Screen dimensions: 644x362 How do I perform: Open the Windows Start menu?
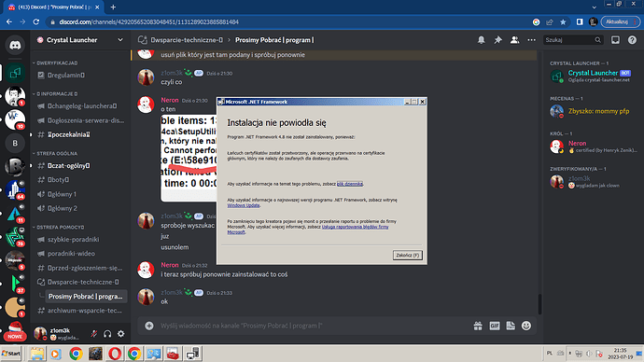11,354
